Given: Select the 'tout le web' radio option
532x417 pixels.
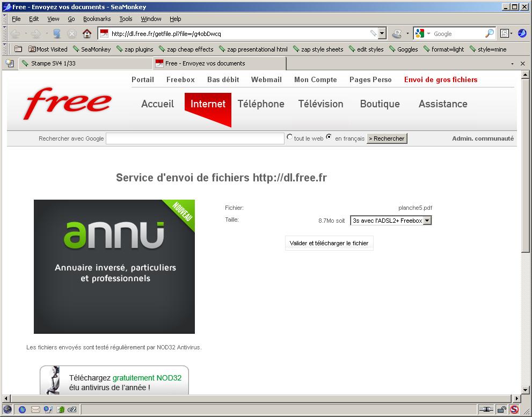Looking at the screenshot, I should point(290,137).
